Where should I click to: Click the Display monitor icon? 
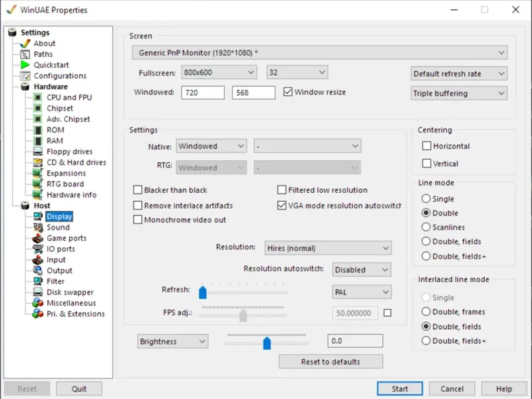tap(38, 217)
